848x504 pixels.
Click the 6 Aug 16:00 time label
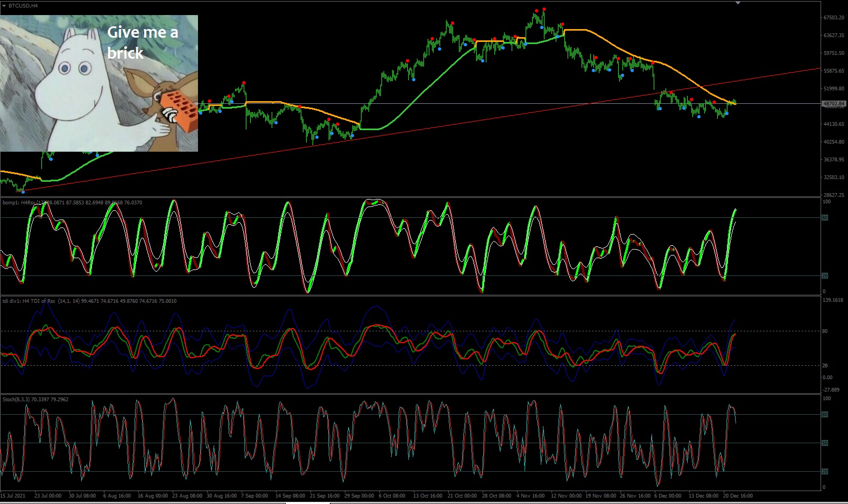point(117,496)
